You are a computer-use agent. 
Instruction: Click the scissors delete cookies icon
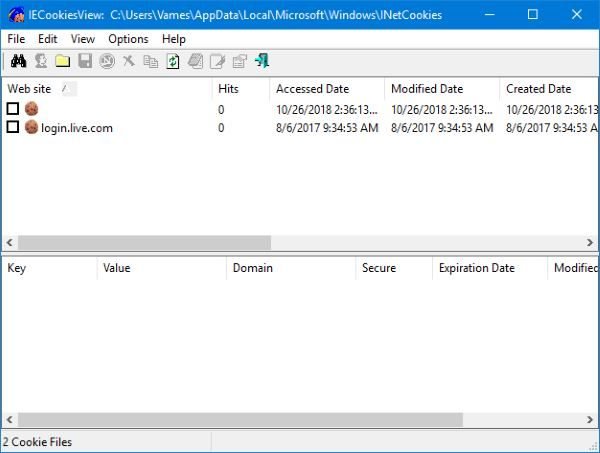click(129, 61)
